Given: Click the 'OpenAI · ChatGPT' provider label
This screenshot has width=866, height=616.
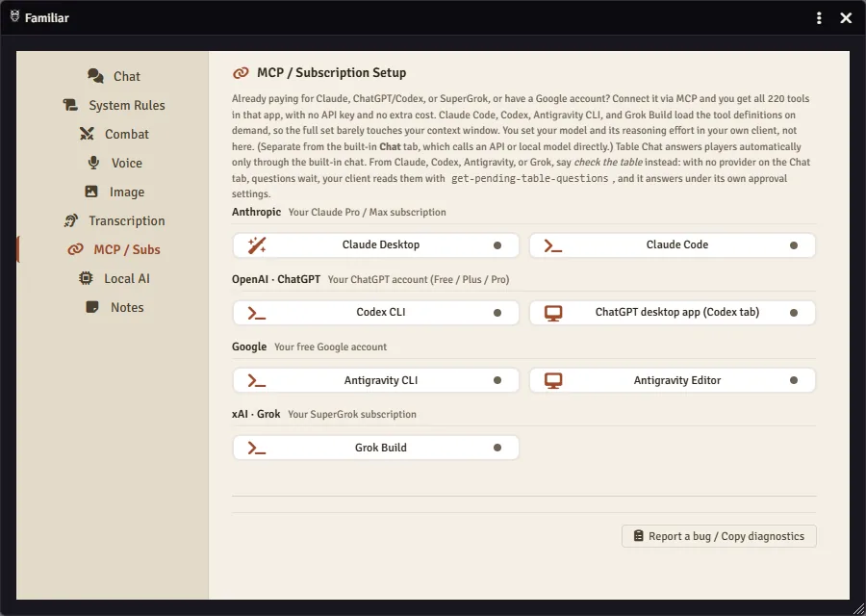Looking at the screenshot, I should tap(276, 279).
